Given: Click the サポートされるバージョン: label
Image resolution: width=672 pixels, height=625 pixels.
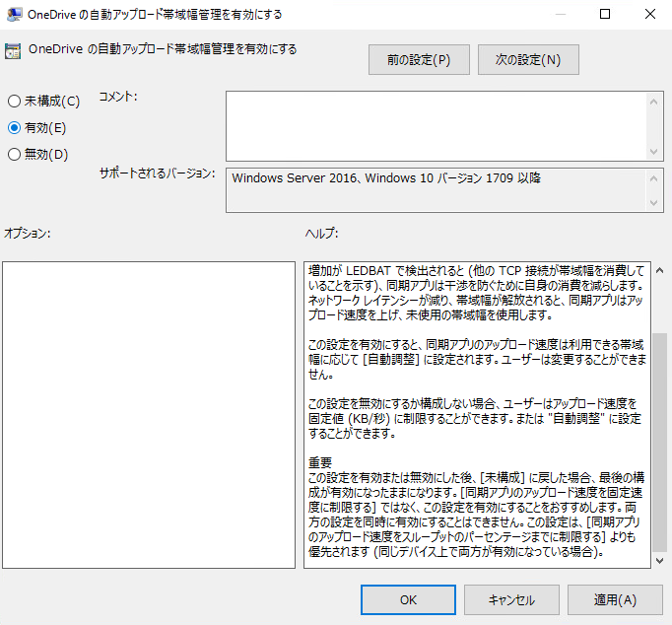Looking at the screenshot, I should tap(158, 174).
